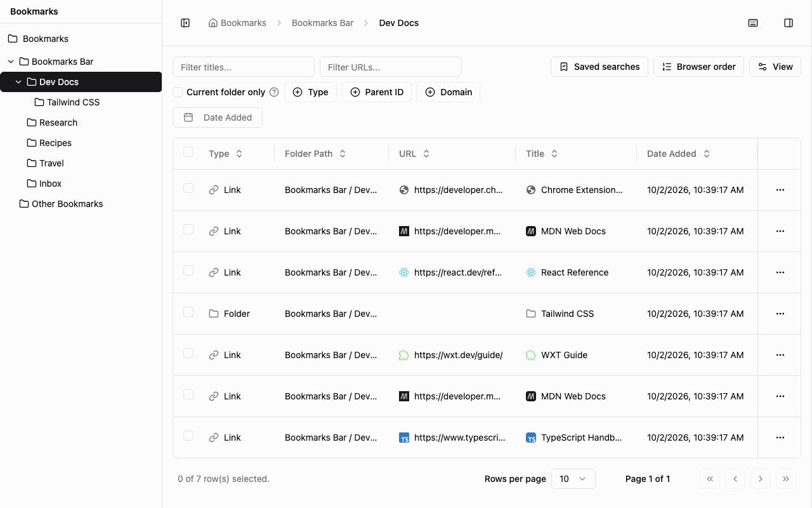Image resolution: width=812 pixels, height=508 pixels.
Task: Go to the last page
Action: [x=786, y=479]
